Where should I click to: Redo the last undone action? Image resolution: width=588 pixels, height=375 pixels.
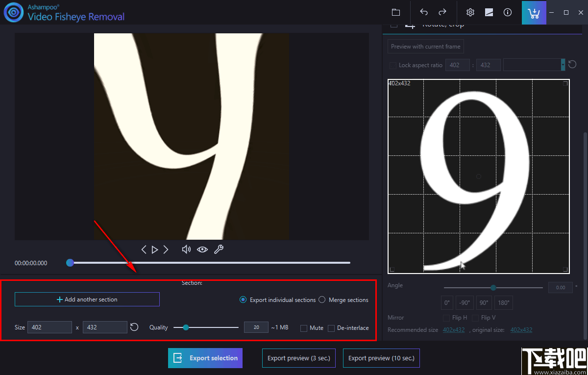pyautogui.click(x=442, y=12)
